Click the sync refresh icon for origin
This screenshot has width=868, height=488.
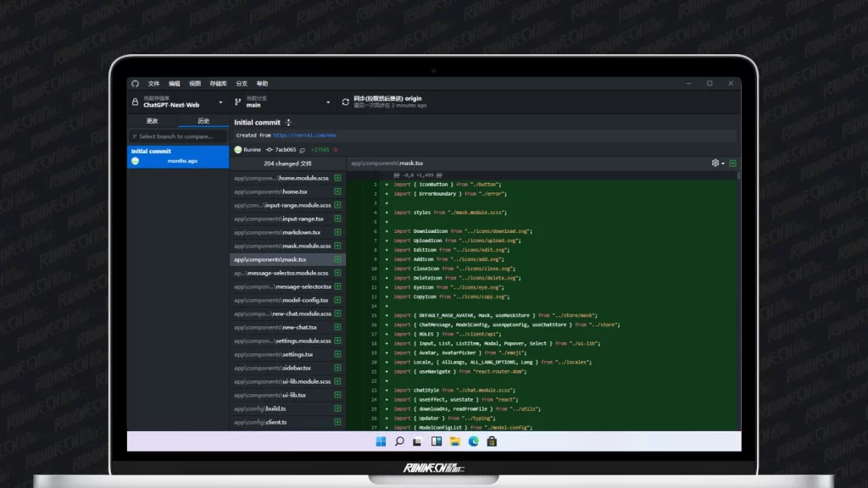pyautogui.click(x=345, y=102)
